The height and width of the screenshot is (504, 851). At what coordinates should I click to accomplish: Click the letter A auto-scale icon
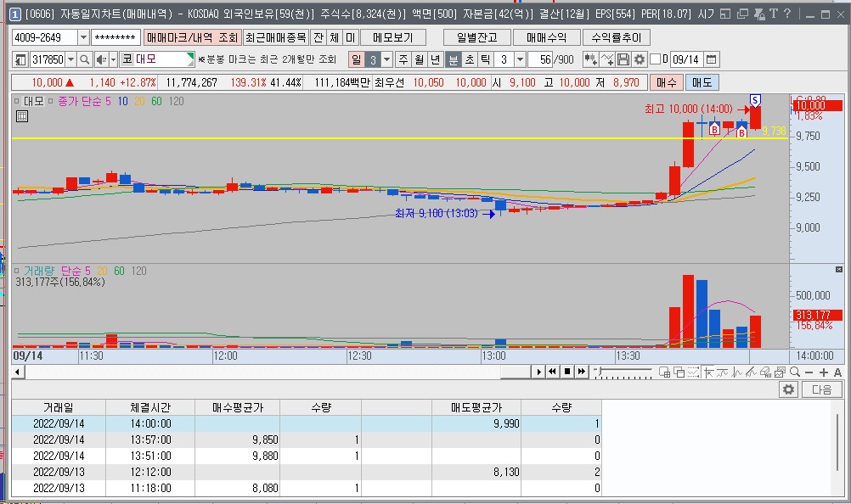[837, 372]
